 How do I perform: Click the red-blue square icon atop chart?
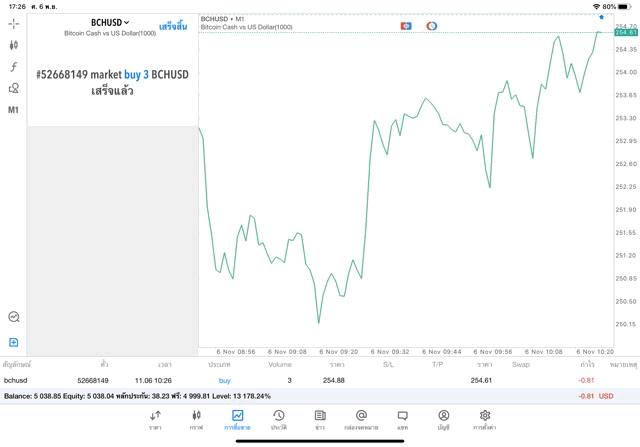pos(406,26)
